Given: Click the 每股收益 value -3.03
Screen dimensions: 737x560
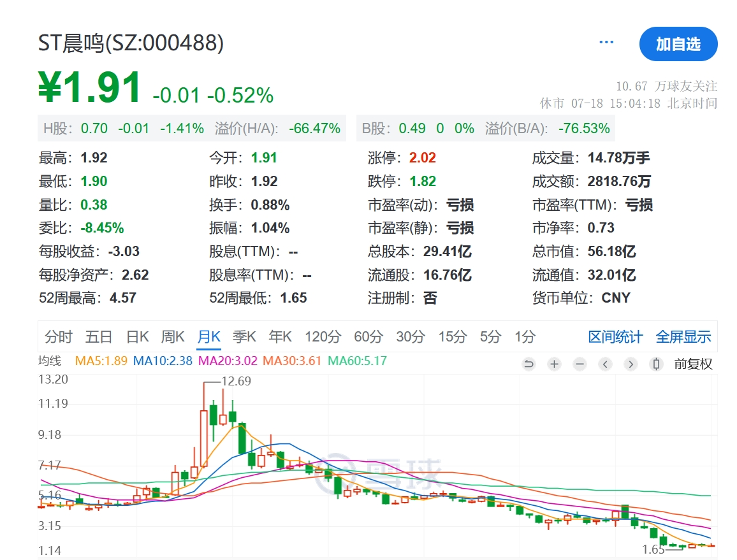Looking at the screenshot, I should [x=124, y=252].
